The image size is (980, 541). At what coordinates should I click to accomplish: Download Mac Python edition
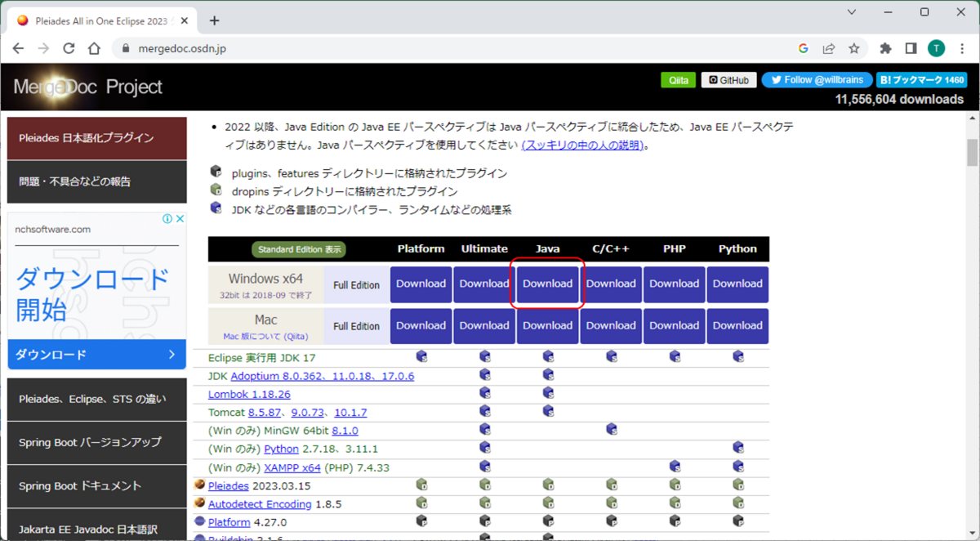737,325
